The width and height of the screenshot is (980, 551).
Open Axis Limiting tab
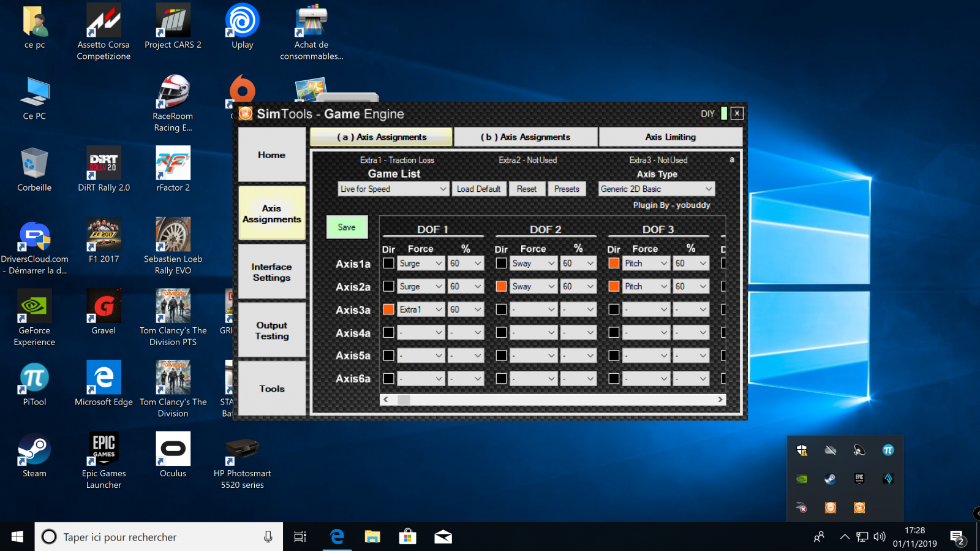pos(671,137)
